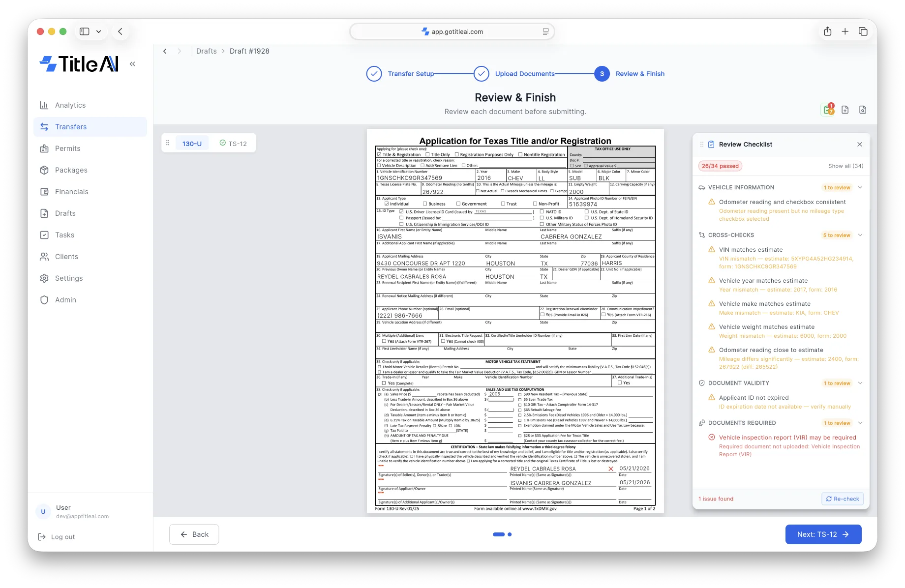
Task: Click the Admin shield icon
Action: point(44,300)
